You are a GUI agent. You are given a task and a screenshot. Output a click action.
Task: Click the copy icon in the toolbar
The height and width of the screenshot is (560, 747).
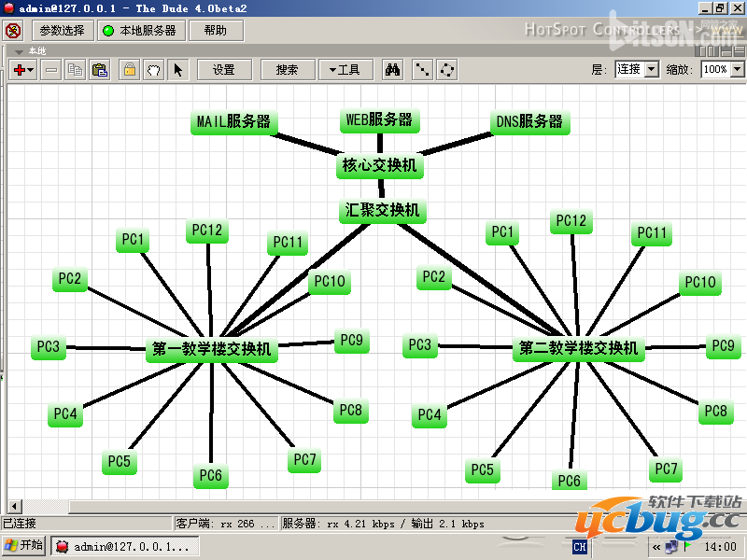(75, 69)
